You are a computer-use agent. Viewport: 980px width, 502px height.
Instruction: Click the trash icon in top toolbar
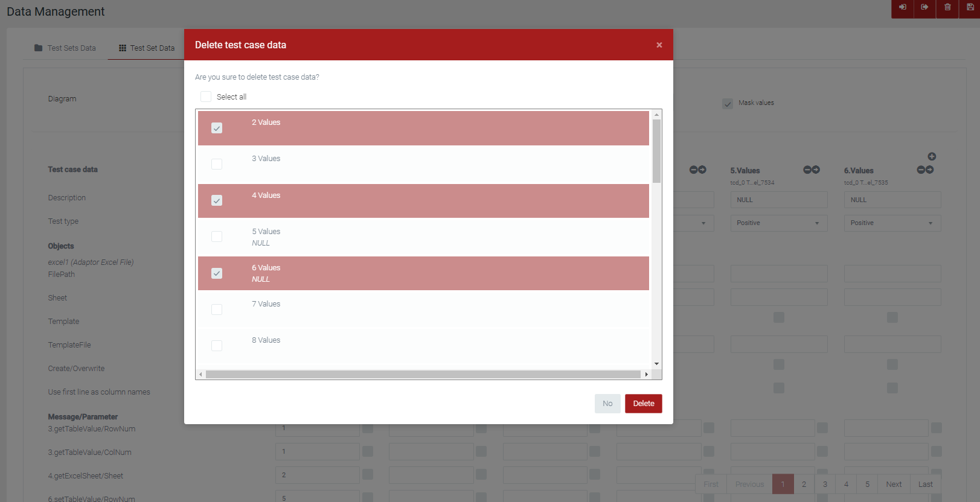[x=947, y=7]
